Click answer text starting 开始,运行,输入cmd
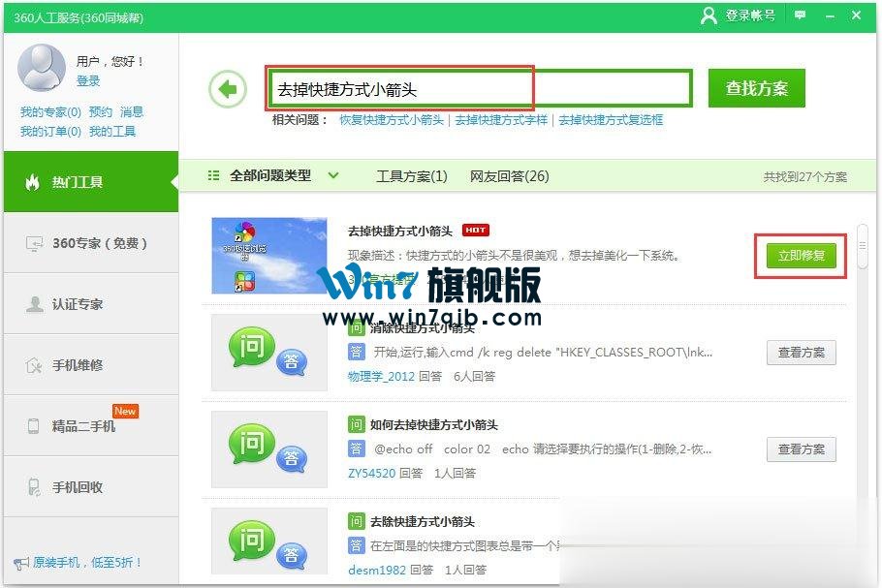 pos(543,353)
